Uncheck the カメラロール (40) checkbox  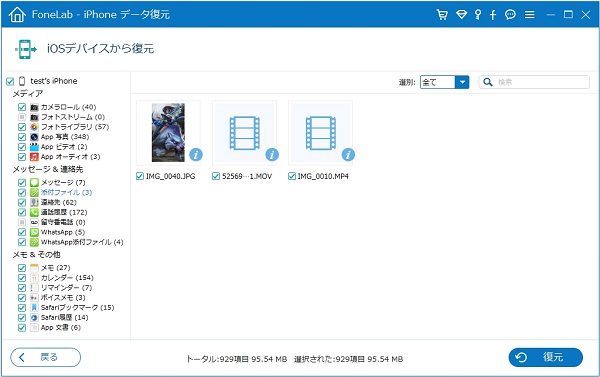pos(22,107)
